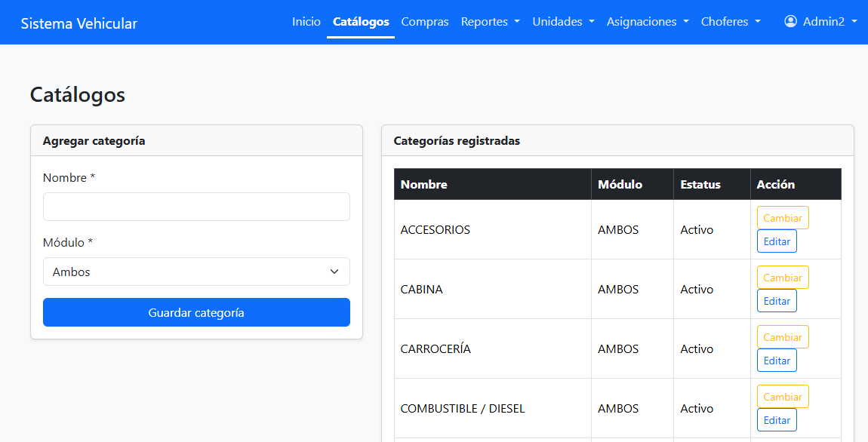The width and height of the screenshot is (868, 442).
Task: Expand the Choferes dropdown menu
Action: (x=731, y=22)
